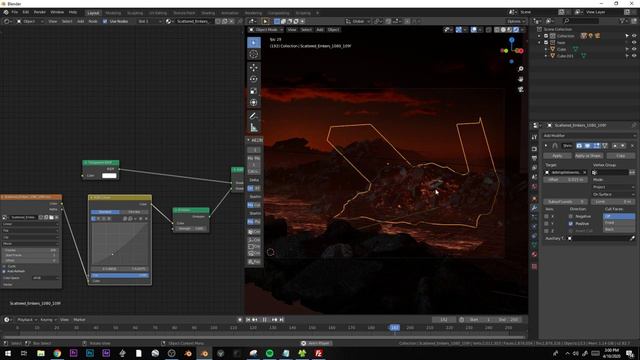Click the modifier Apply button
The height and width of the screenshot is (360, 640).
pos(557,156)
